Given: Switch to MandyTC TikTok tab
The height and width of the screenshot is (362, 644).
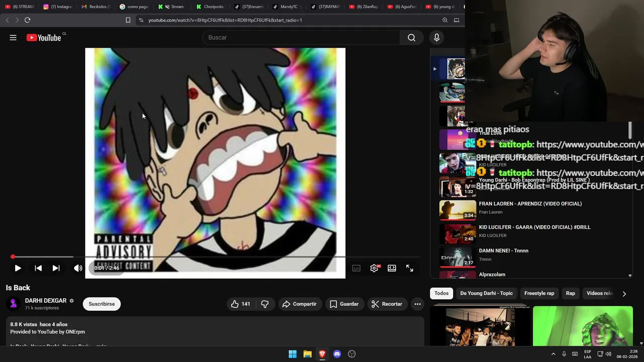Looking at the screenshot, I should point(287,7).
